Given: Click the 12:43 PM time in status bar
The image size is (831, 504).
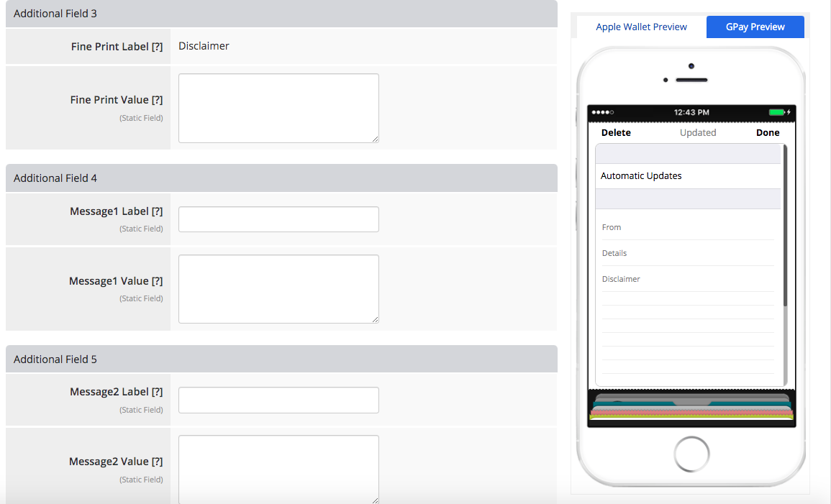Looking at the screenshot, I should (691, 112).
